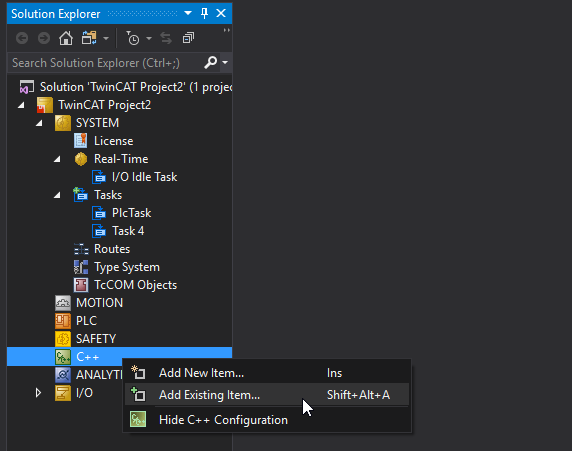Click the Search Solution Explorer field
The width and height of the screenshot is (572, 451).
[x=106, y=63]
